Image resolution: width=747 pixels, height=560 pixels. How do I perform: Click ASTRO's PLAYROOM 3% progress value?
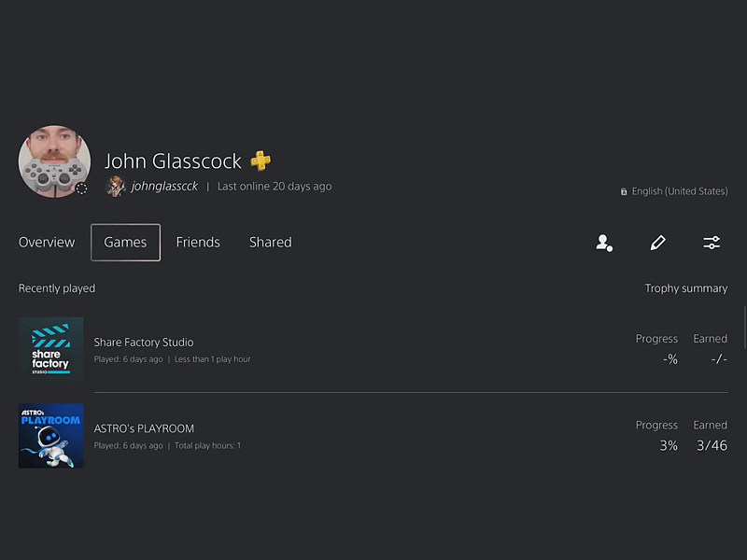tap(669, 446)
